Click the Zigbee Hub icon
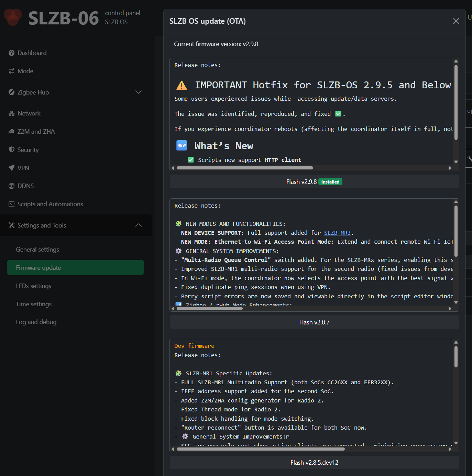472x476 pixels. 12,92
